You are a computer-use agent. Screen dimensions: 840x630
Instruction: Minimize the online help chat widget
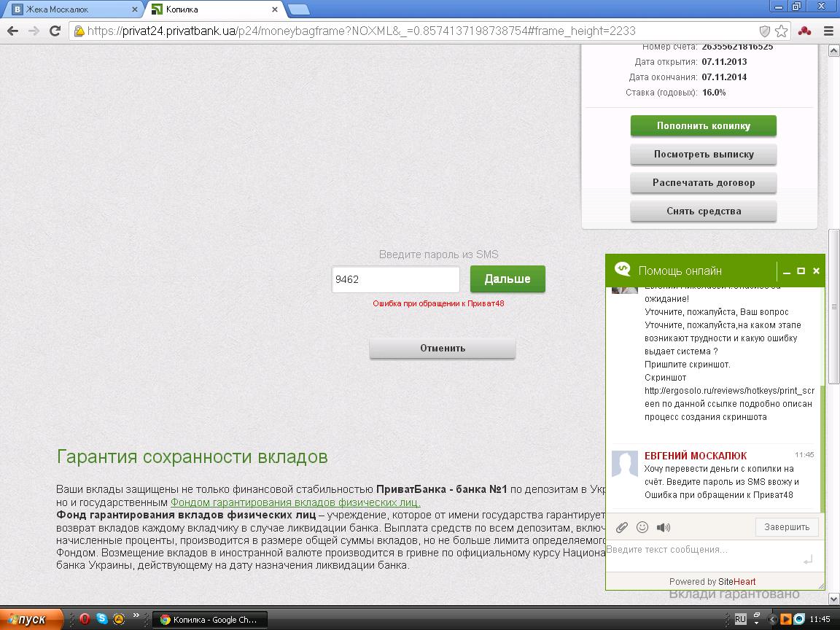click(x=787, y=271)
